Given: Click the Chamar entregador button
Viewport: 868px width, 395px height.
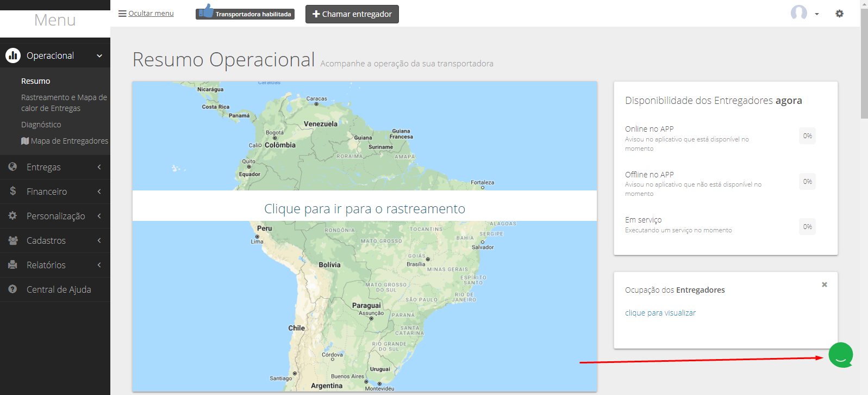Looking at the screenshot, I should (352, 14).
